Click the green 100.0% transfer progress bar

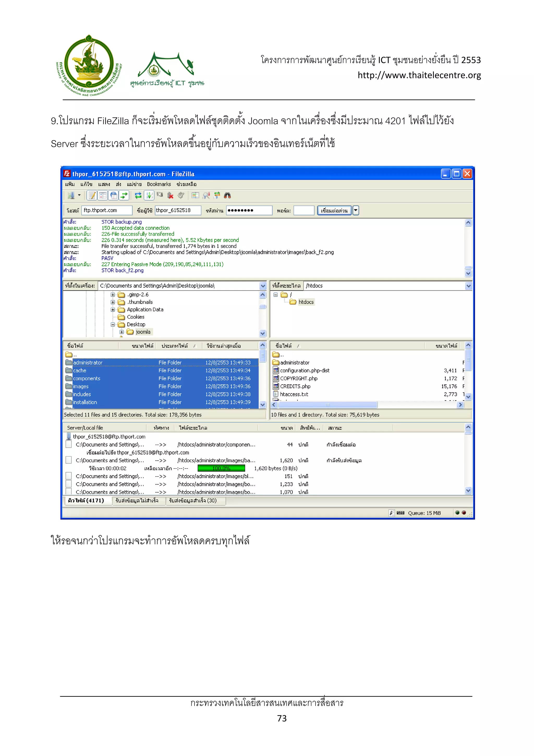click(221, 468)
